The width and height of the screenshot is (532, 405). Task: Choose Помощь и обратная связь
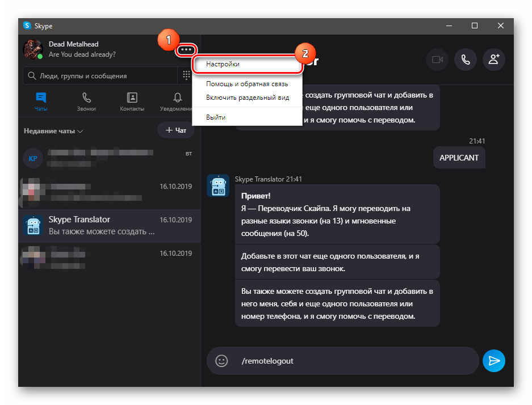pyautogui.click(x=247, y=84)
